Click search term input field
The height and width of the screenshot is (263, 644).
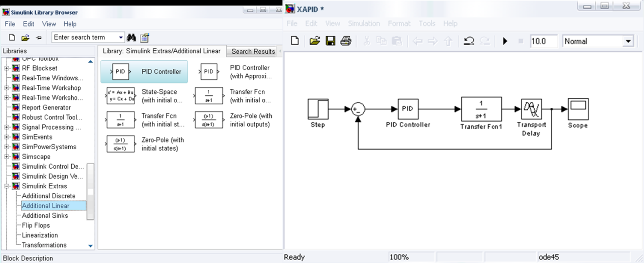point(85,38)
